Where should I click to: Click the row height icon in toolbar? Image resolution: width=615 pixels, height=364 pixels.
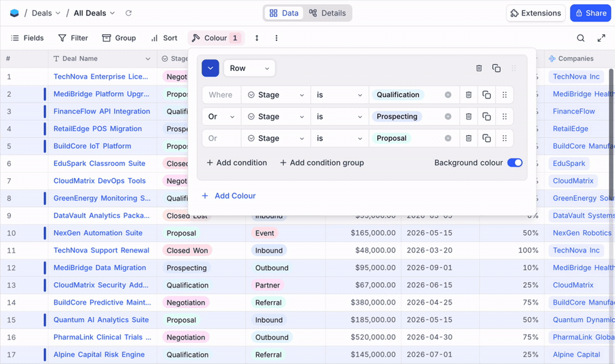257,38
